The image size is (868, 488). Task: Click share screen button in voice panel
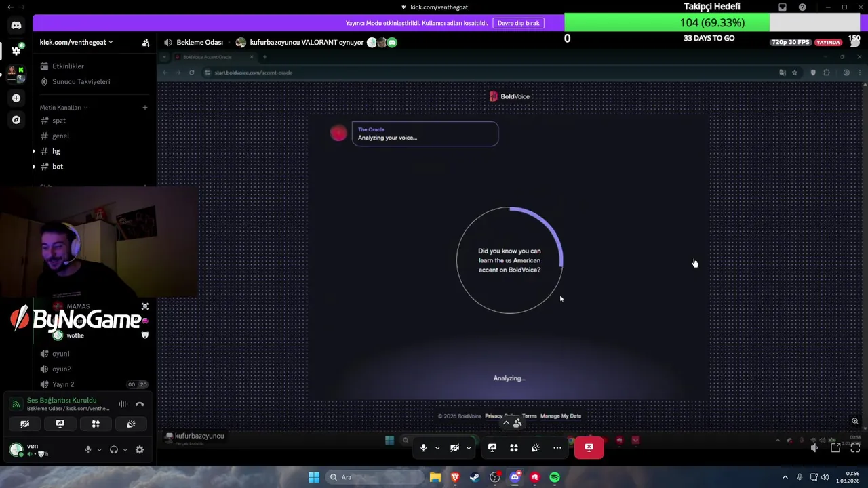[x=60, y=424]
